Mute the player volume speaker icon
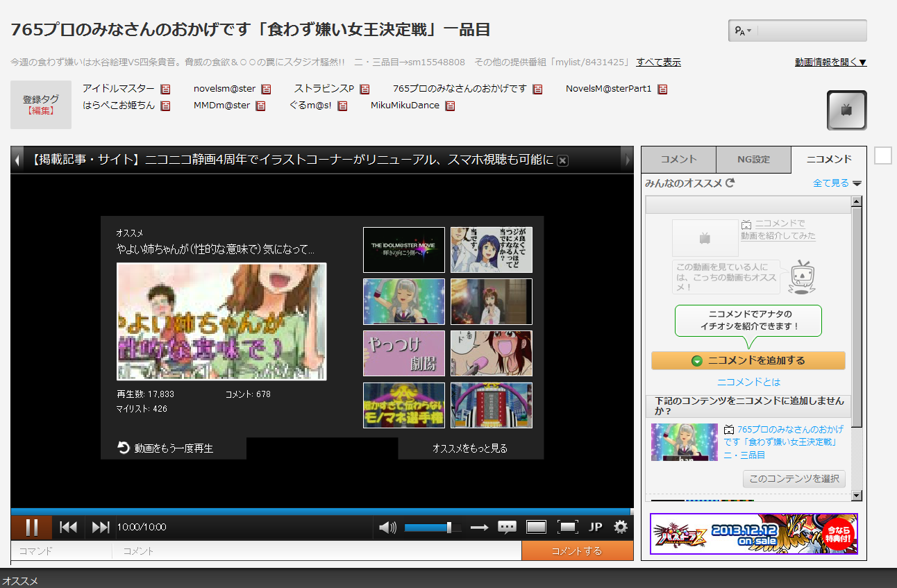This screenshot has width=897, height=588. [x=387, y=528]
